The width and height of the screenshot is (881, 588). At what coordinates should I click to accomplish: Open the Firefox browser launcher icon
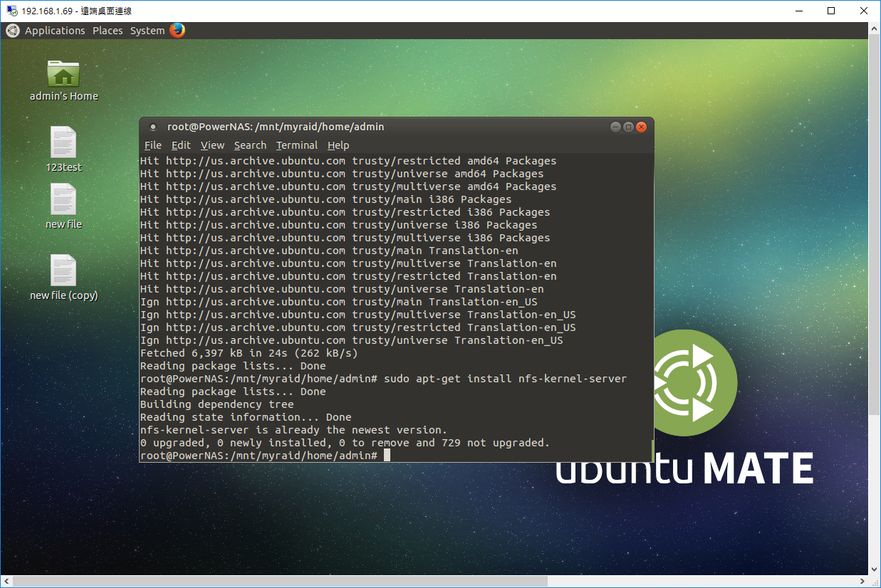tap(177, 31)
